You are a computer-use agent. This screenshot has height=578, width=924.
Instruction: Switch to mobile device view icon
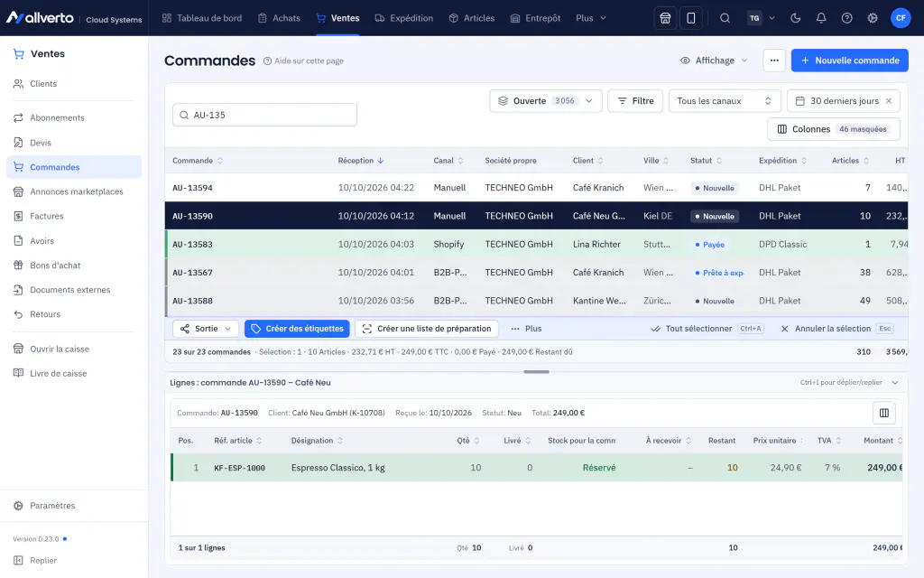[690, 18]
